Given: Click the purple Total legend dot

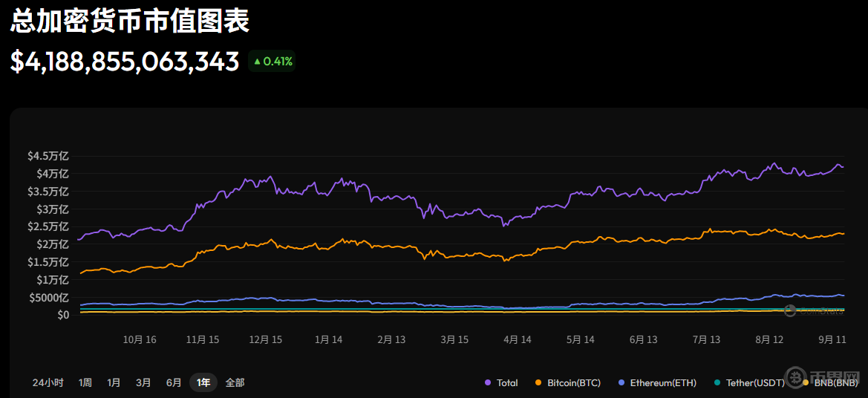Looking at the screenshot, I should pyautogui.click(x=488, y=382).
